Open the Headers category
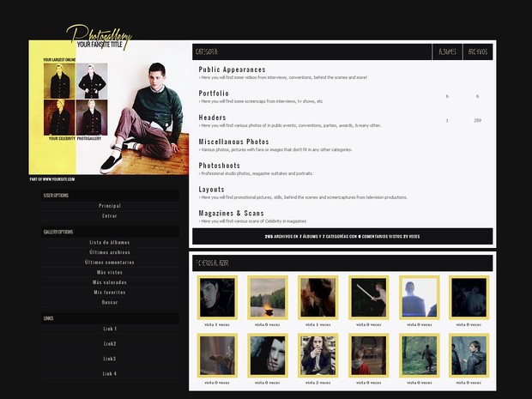The height and width of the screenshot is (399, 532). pyautogui.click(x=212, y=118)
